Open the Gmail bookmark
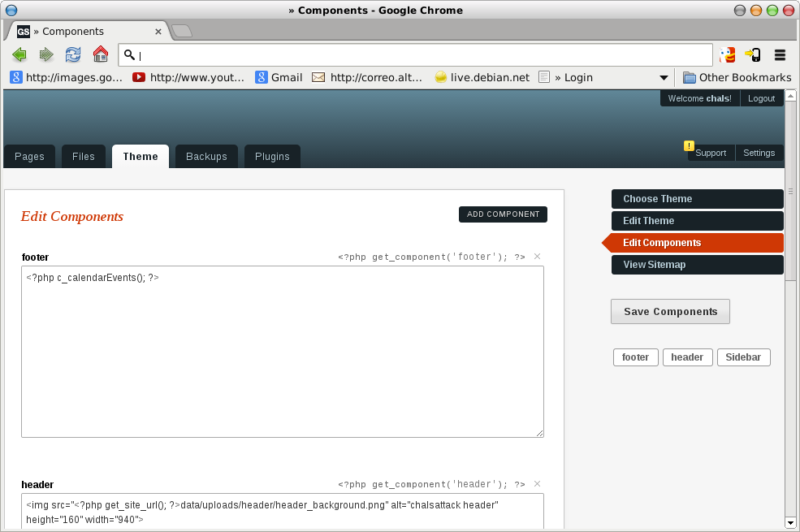The width and height of the screenshot is (800, 532). tap(279, 77)
